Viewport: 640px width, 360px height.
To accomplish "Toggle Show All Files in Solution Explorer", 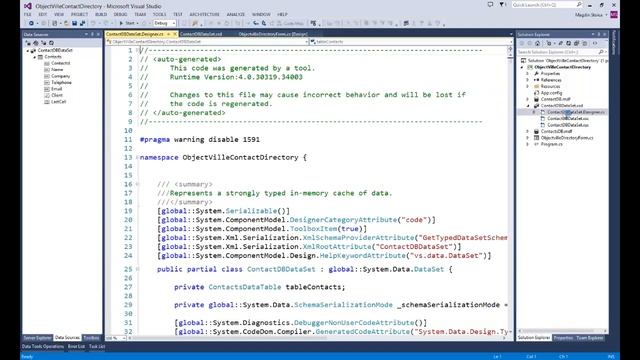I will click(x=584, y=43).
